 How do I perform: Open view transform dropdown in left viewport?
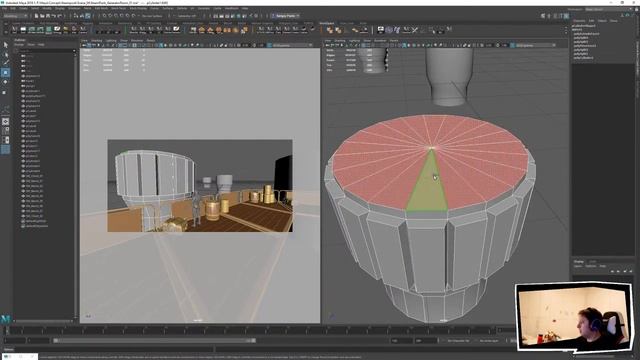292,45
